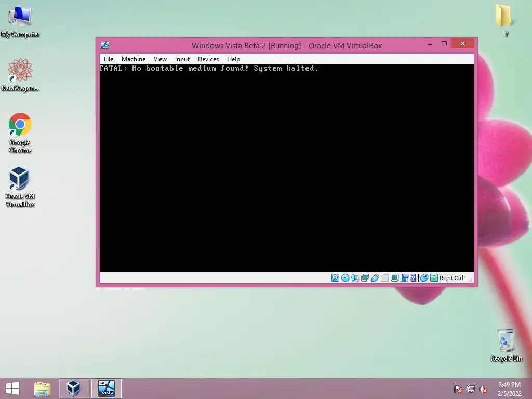Click the network tray icon
Screen dimensions: 532x399
471,389
